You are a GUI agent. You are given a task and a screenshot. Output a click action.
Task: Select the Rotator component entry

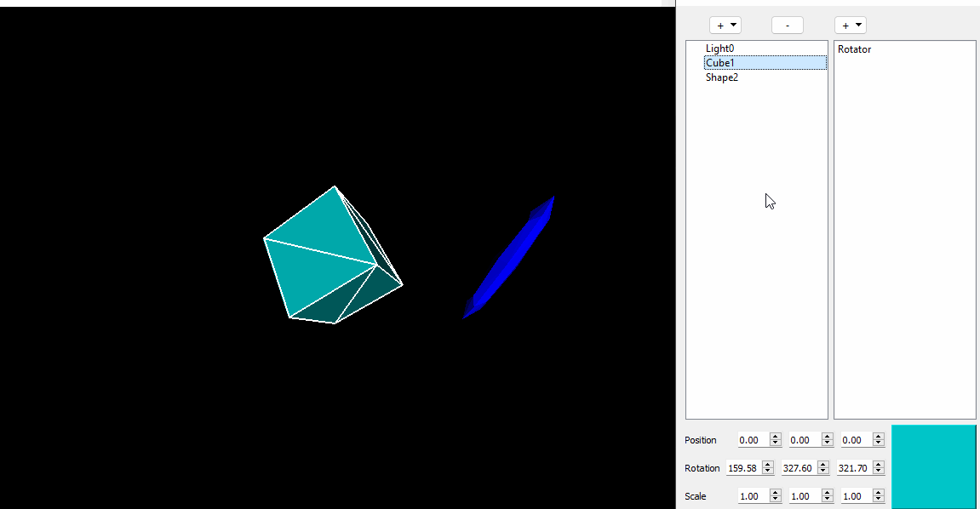pos(854,49)
